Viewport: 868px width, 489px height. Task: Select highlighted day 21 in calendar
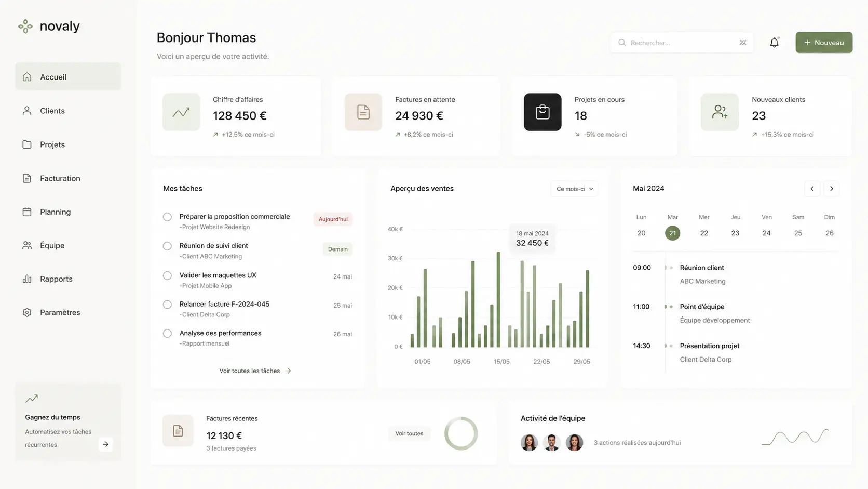pos(672,233)
